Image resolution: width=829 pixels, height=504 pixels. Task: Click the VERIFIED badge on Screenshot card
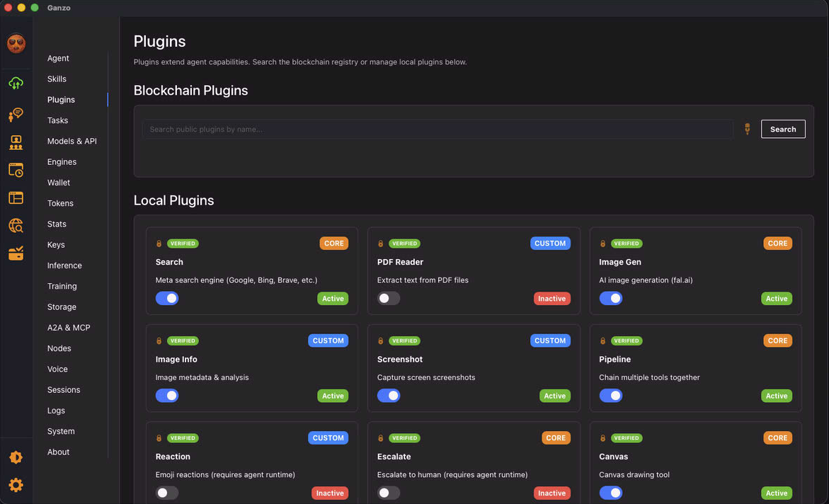point(404,341)
